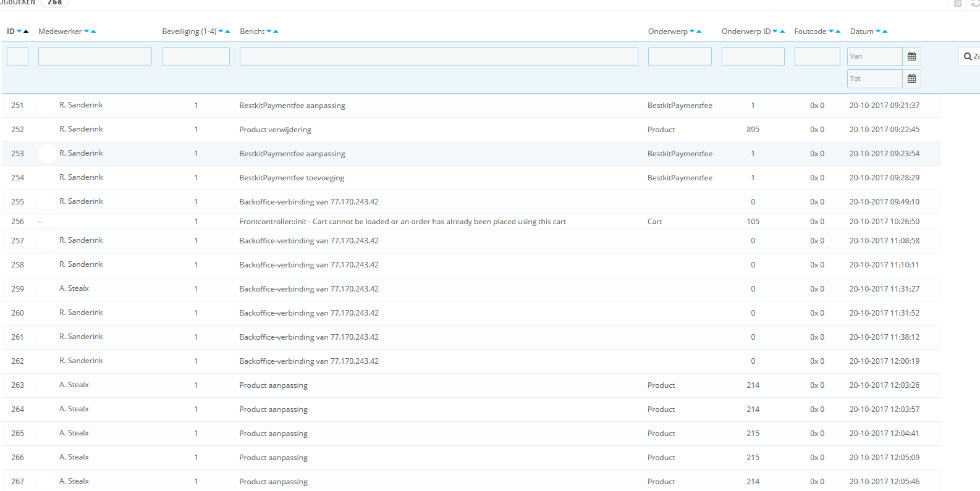Sort Bericht column with the up arrow
Viewport: 980px width, 491px height.
click(276, 31)
